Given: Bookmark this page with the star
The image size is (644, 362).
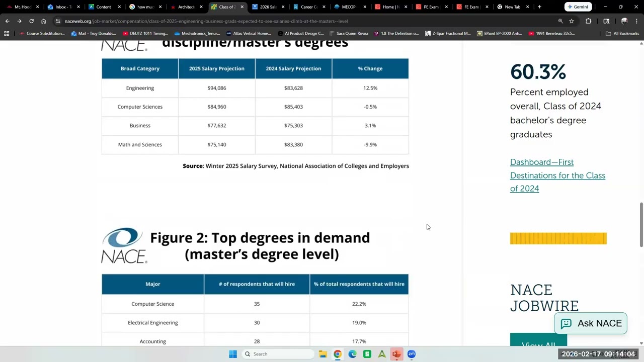Looking at the screenshot, I should [x=572, y=21].
